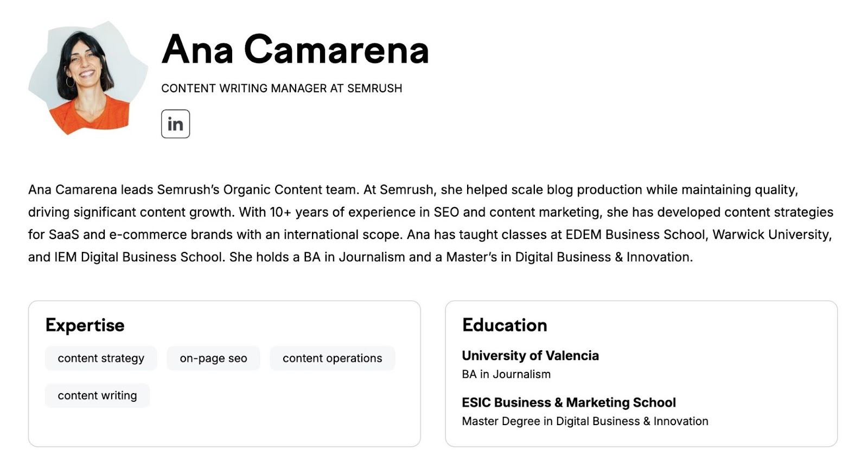Click the 'Ana Camarena' name heading
Image resolution: width=868 pixels, height=468 pixels.
click(x=296, y=50)
